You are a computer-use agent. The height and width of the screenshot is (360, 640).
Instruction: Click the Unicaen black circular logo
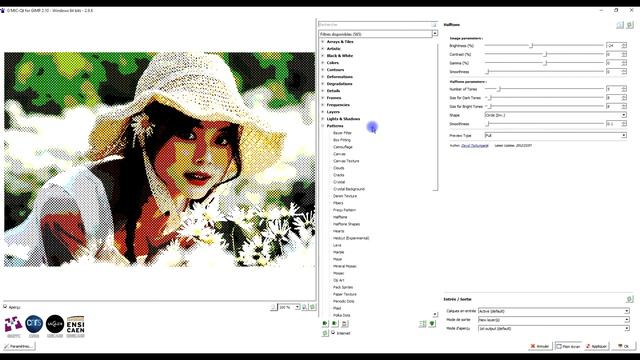pos(55,326)
